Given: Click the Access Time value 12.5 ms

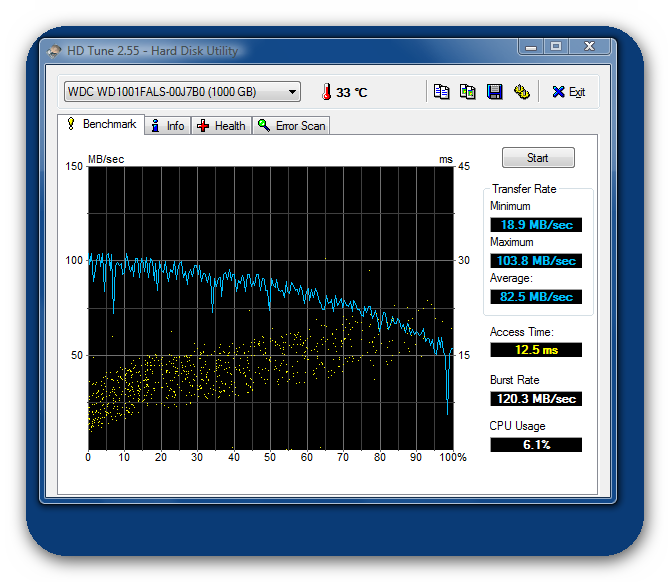Looking at the screenshot, I should (x=536, y=350).
